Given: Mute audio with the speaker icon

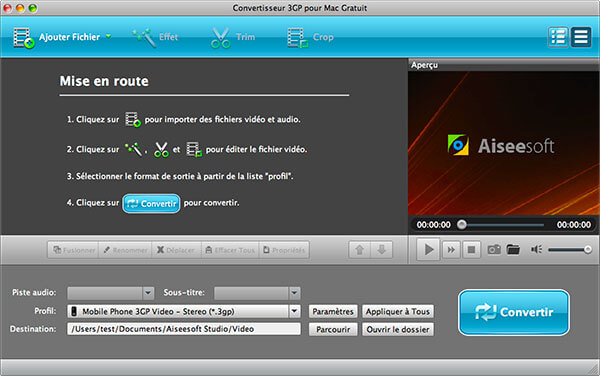Looking at the screenshot, I should click(x=536, y=250).
